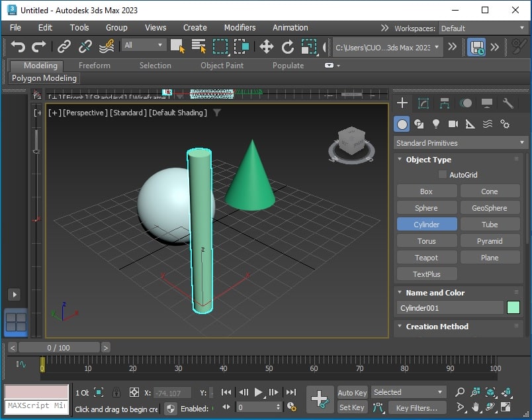Image resolution: width=532 pixels, height=420 pixels.
Task: Toggle the Auto Key animation mode
Action: (x=352, y=392)
